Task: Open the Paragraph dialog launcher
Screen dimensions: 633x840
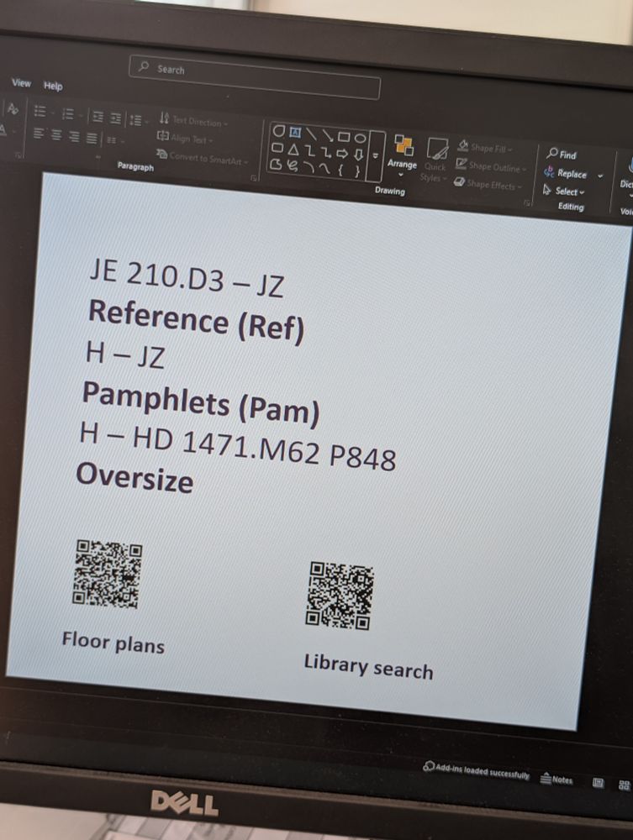Action: coord(254,178)
